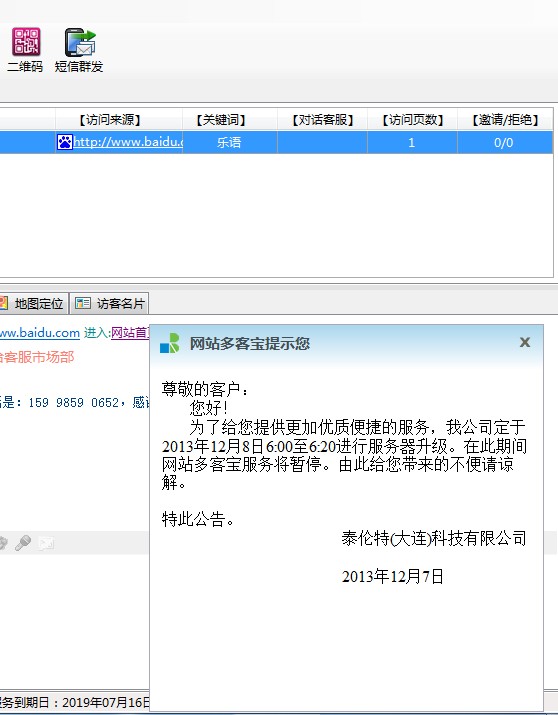Click the 【邀请/拒绝】 column header
This screenshot has width=558, height=715.
click(x=505, y=120)
